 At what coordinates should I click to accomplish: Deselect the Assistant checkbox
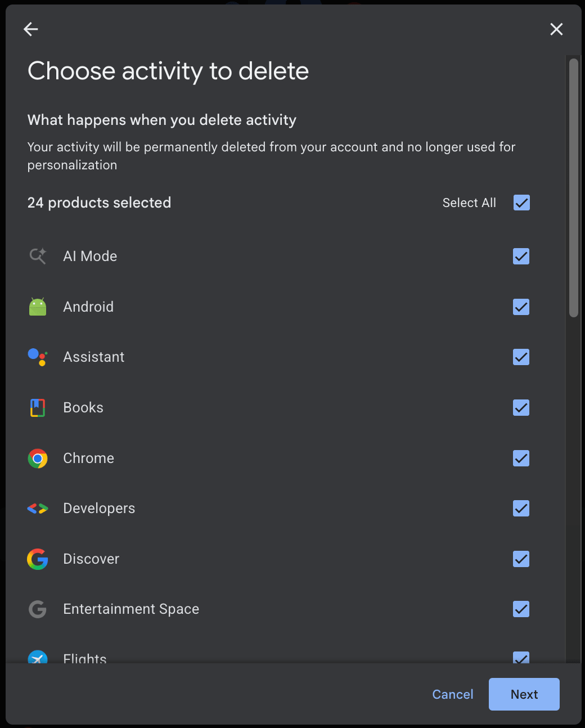521,357
